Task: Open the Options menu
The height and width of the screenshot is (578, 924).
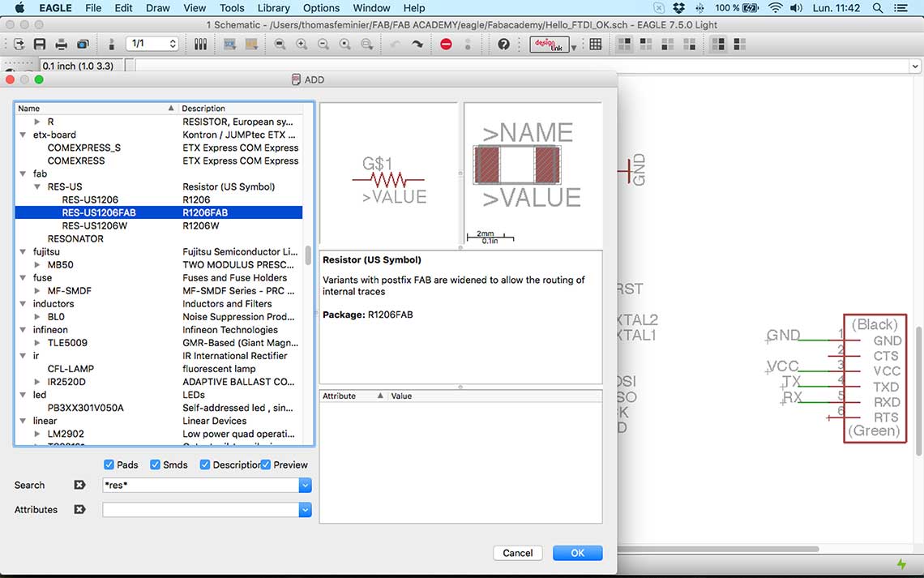Action: tap(321, 8)
